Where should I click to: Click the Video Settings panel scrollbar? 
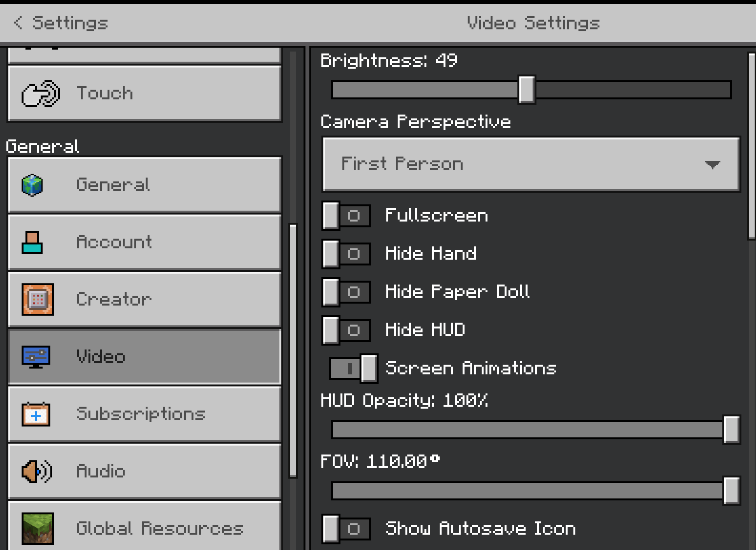752,146
